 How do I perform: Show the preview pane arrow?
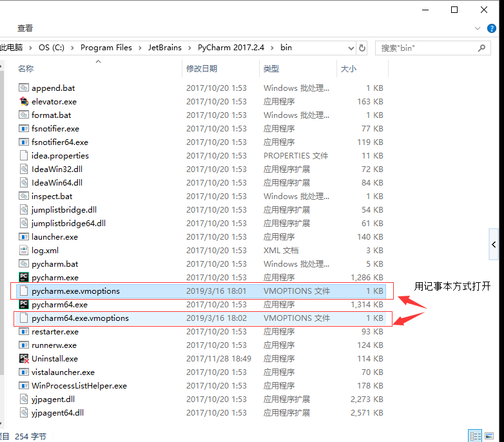click(494, 244)
